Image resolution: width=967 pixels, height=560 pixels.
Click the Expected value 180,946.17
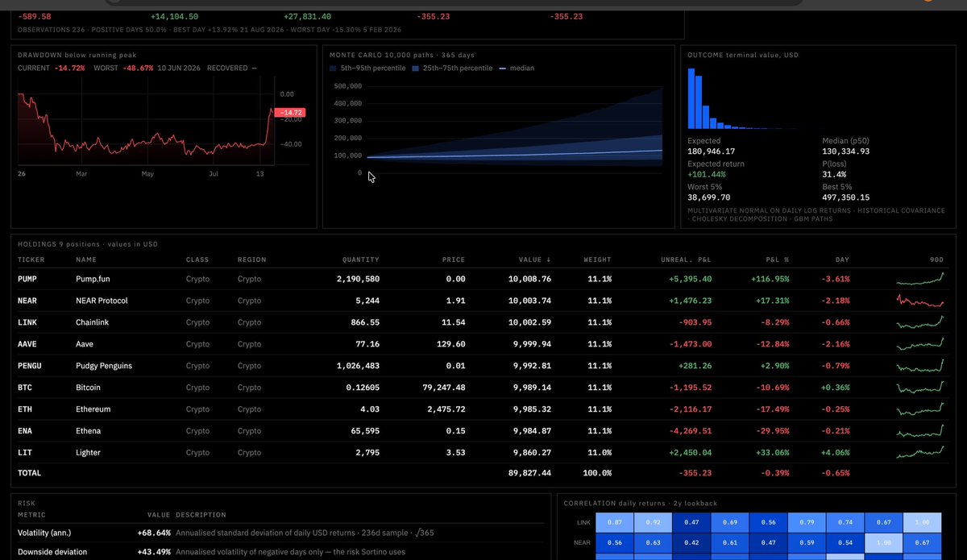pyautogui.click(x=712, y=151)
